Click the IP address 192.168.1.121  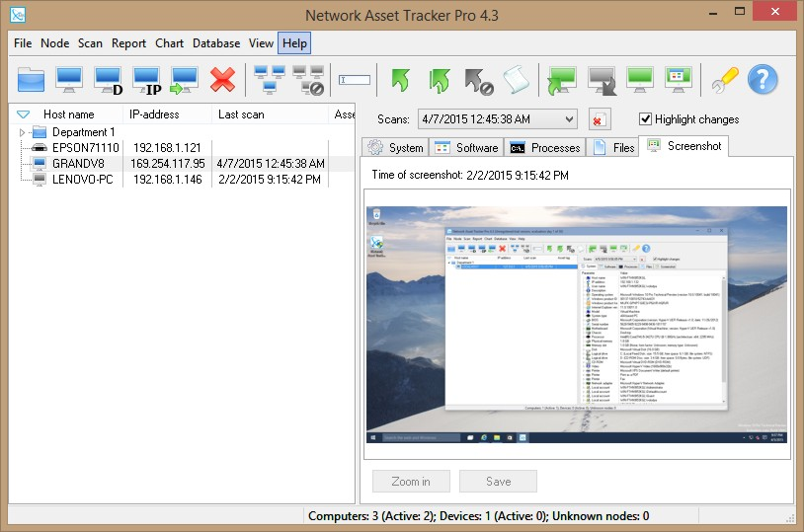(x=167, y=148)
